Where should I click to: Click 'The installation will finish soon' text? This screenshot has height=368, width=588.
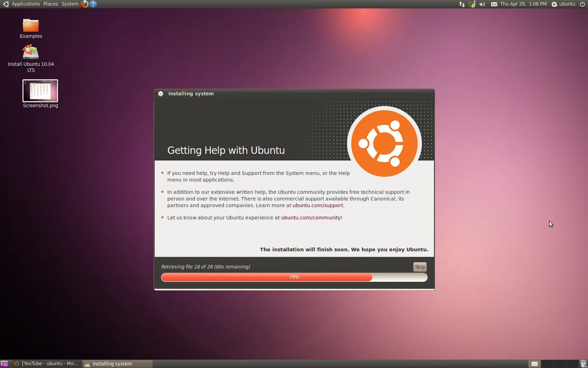click(344, 250)
